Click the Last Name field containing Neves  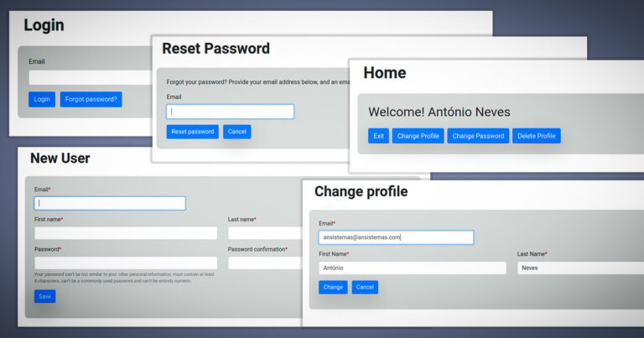[x=580, y=268]
